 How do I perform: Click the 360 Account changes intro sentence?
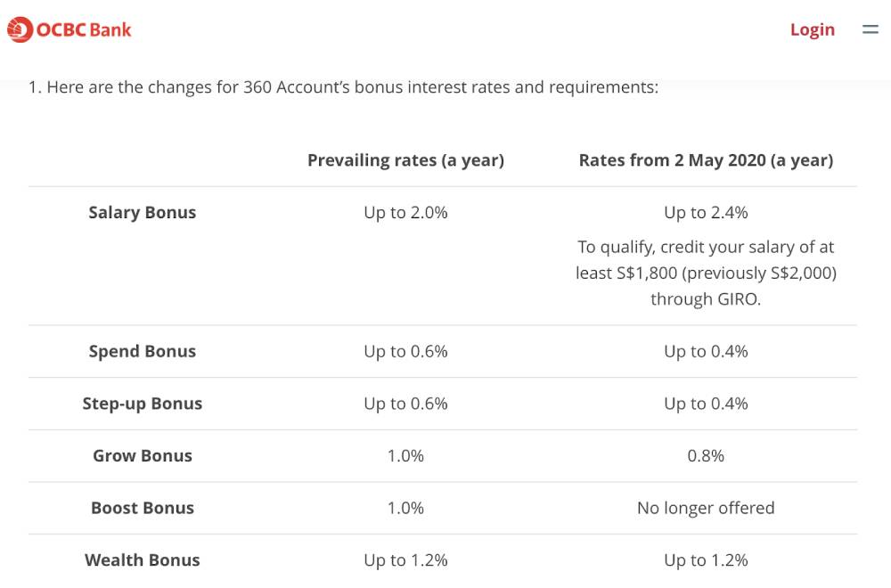[343, 87]
